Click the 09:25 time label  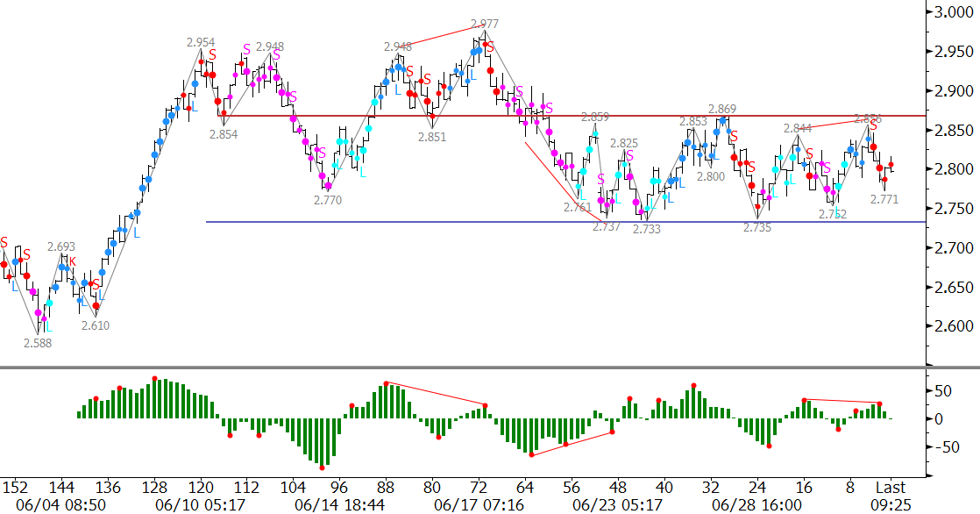(891, 505)
